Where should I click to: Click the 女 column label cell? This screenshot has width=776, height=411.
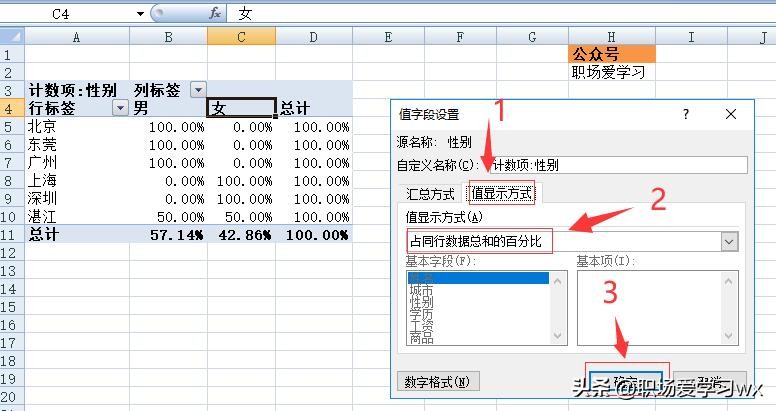coord(241,108)
